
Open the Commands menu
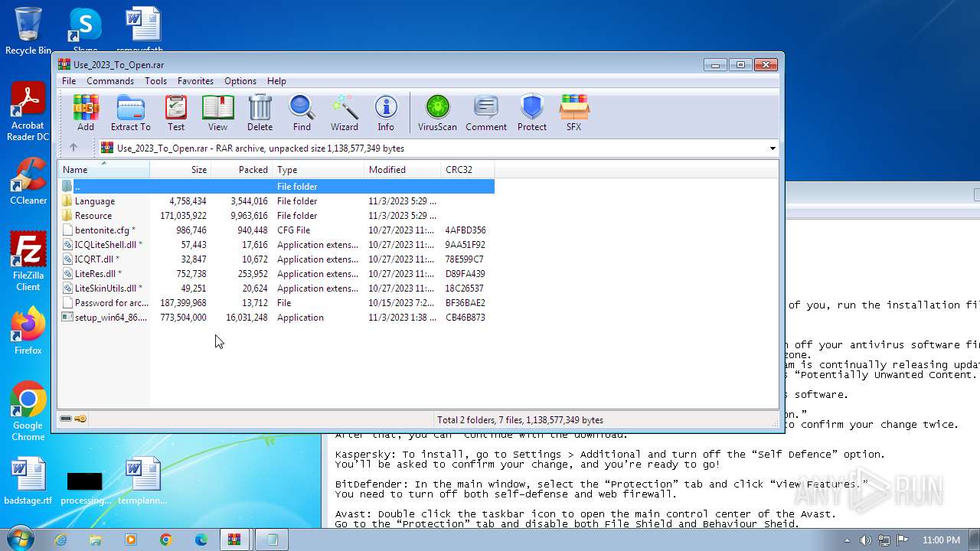(110, 81)
